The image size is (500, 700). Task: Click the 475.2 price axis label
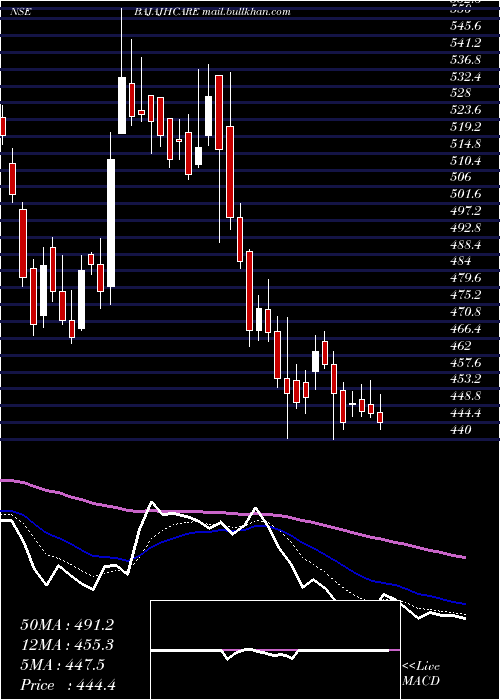click(466, 295)
